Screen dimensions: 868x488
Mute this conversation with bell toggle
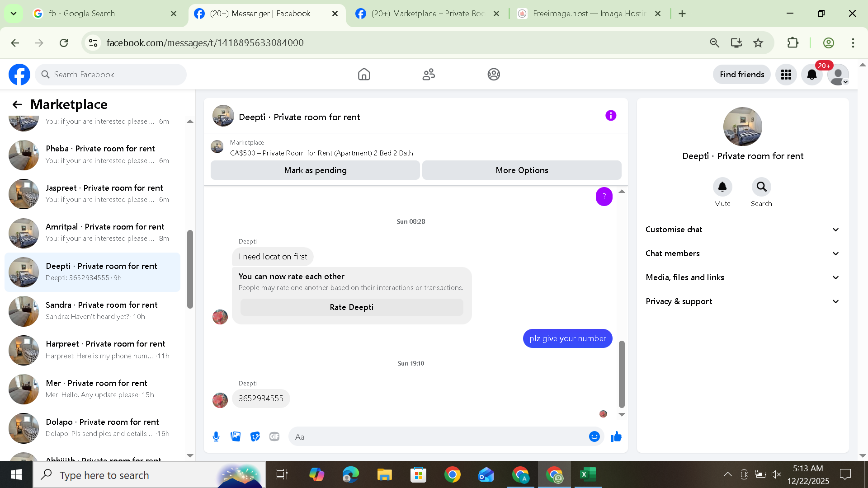[x=722, y=187]
